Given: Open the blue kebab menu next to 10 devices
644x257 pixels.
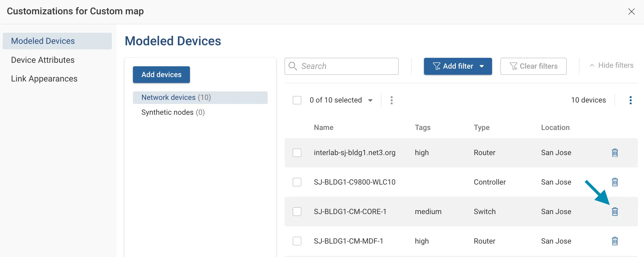Looking at the screenshot, I should click(631, 100).
